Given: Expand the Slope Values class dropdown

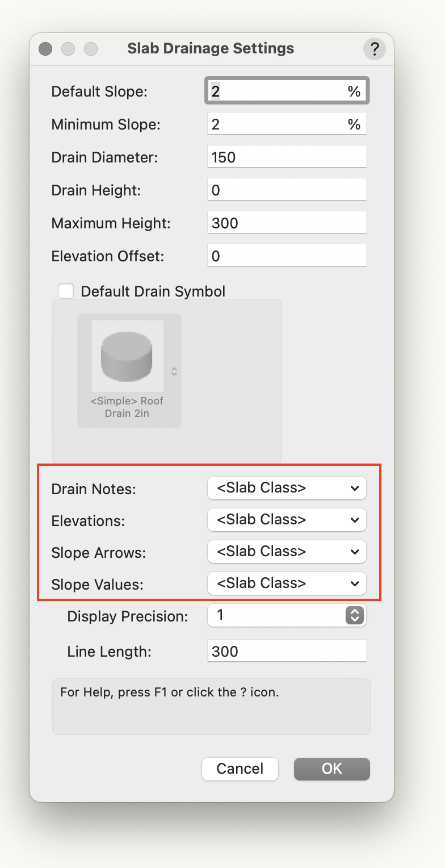Looking at the screenshot, I should [x=287, y=583].
